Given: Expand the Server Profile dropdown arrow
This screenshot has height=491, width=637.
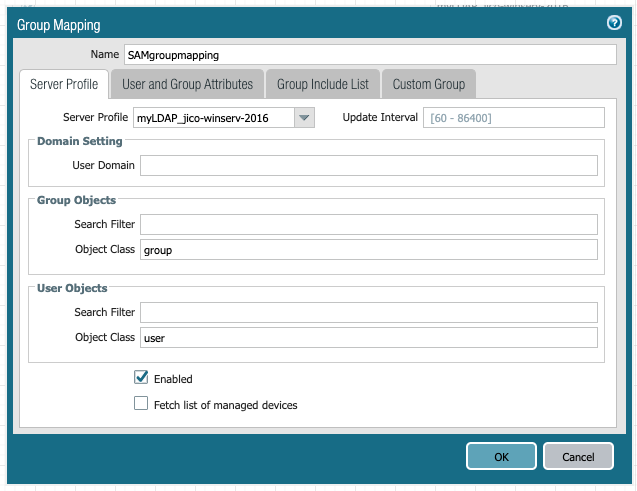Looking at the screenshot, I should tap(305, 118).
